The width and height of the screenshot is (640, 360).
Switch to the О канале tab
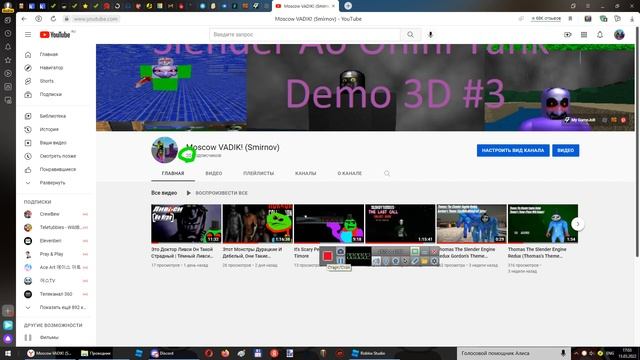pyautogui.click(x=349, y=173)
